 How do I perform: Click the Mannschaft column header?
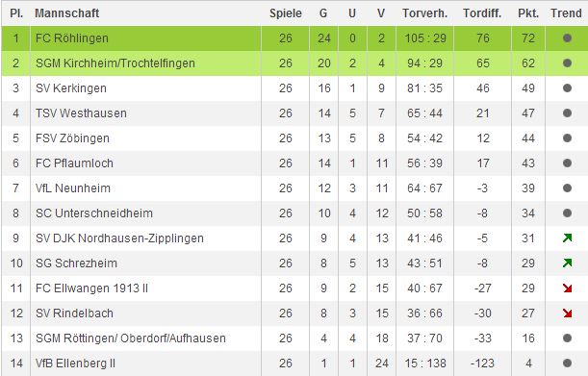[67, 13]
